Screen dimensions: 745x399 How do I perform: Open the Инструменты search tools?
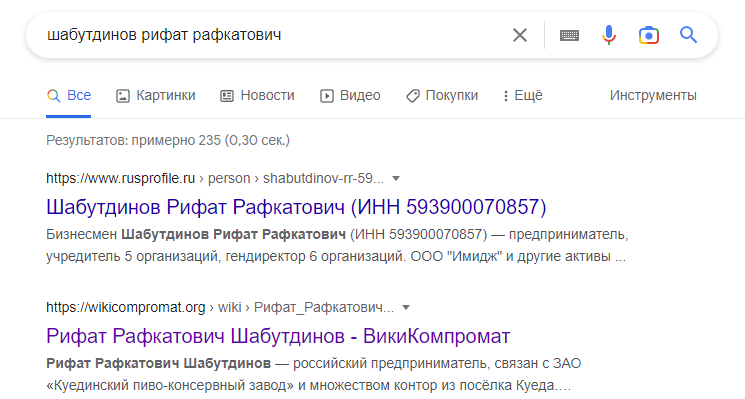pyautogui.click(x=653, y=95)
